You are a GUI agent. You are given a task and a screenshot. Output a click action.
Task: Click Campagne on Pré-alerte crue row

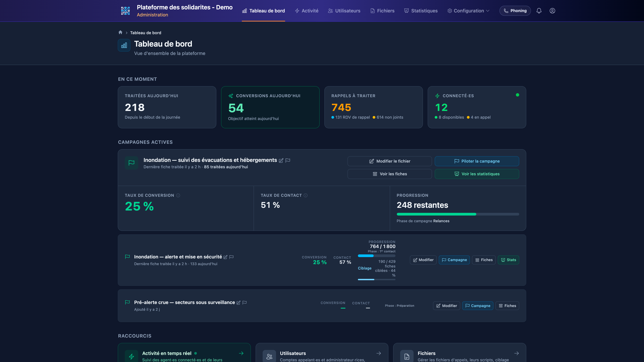[478, 306]
